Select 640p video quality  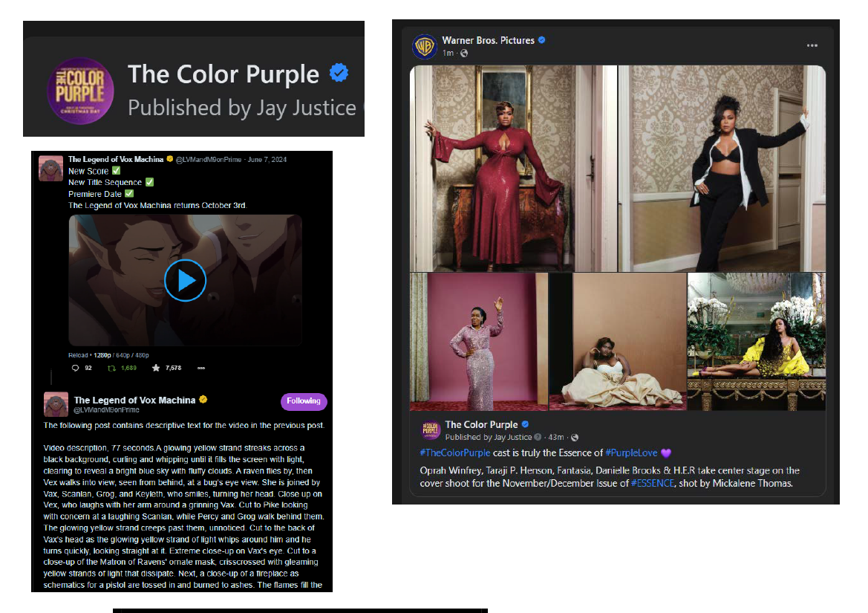[123, 355]
